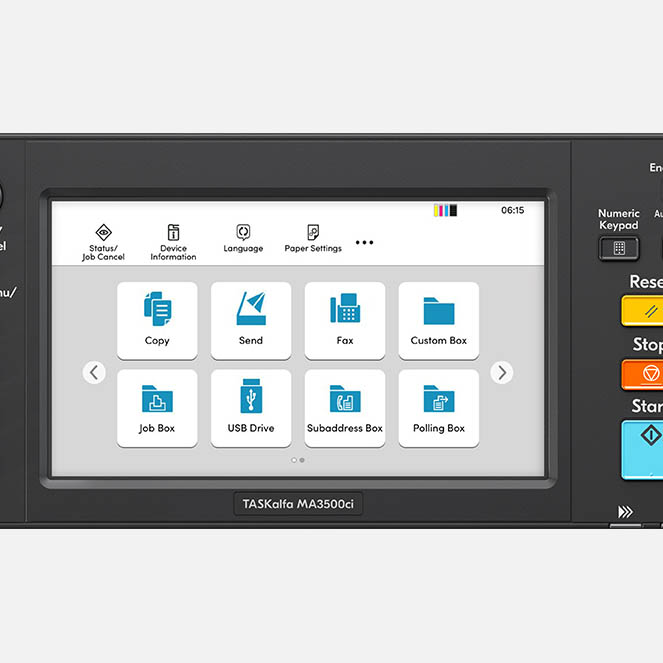Open the Send function tile

(x=251, y=321)
